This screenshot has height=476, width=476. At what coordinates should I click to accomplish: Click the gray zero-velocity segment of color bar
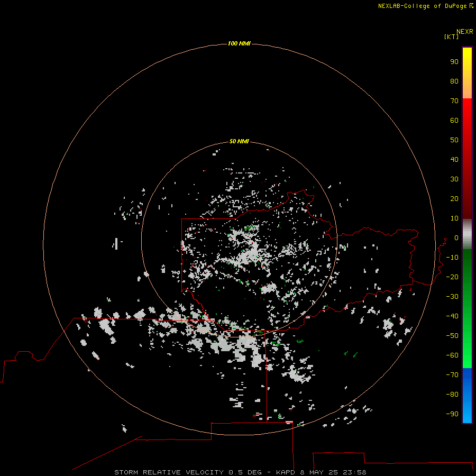[x=467, y=234]
